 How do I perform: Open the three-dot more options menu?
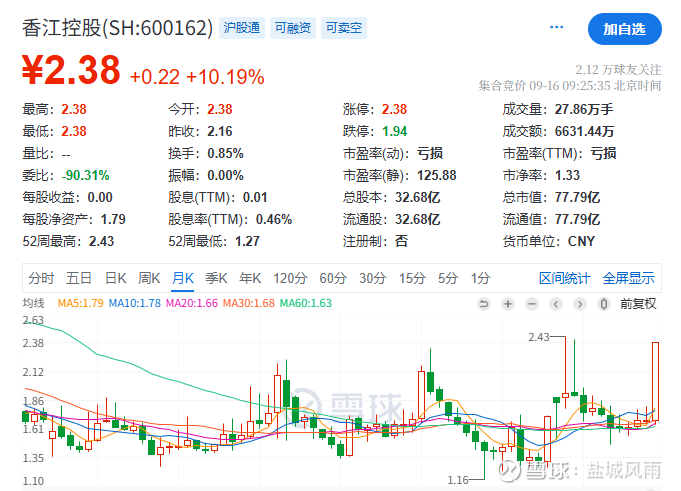pyautogui.click(x=556, y=27)
